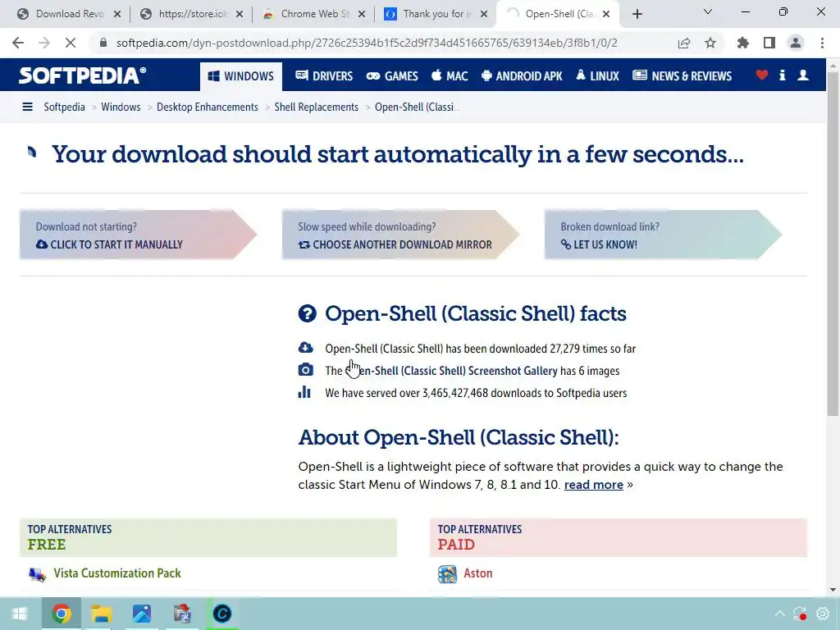Bookmark this page with star
The width and height of the screenshot is (840, 630).
710,43
